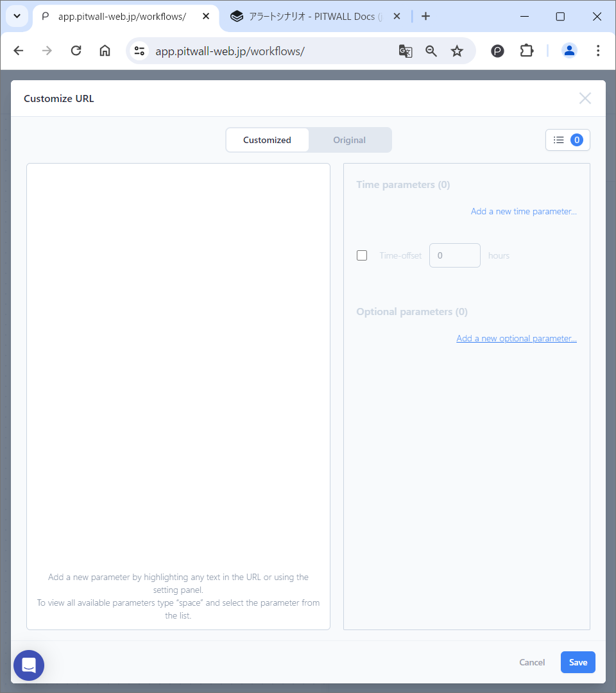Go to the browser home page
Screen dimensions: 616x693
105,51
